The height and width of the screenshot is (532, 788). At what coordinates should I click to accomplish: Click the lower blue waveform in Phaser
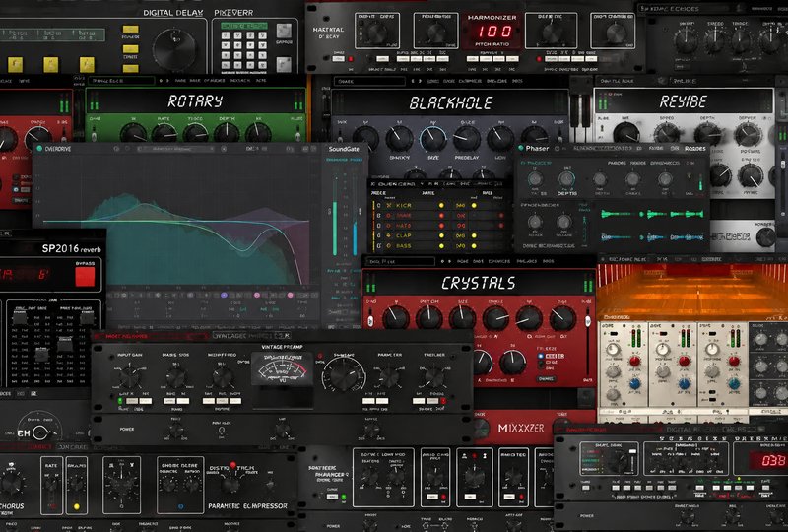652,236
